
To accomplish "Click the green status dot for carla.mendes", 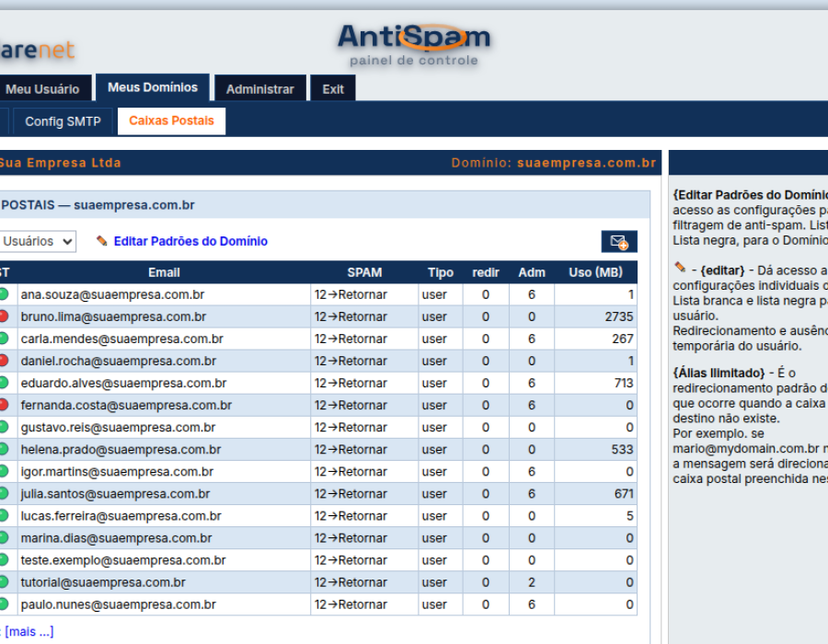I will tap(3, 339).
